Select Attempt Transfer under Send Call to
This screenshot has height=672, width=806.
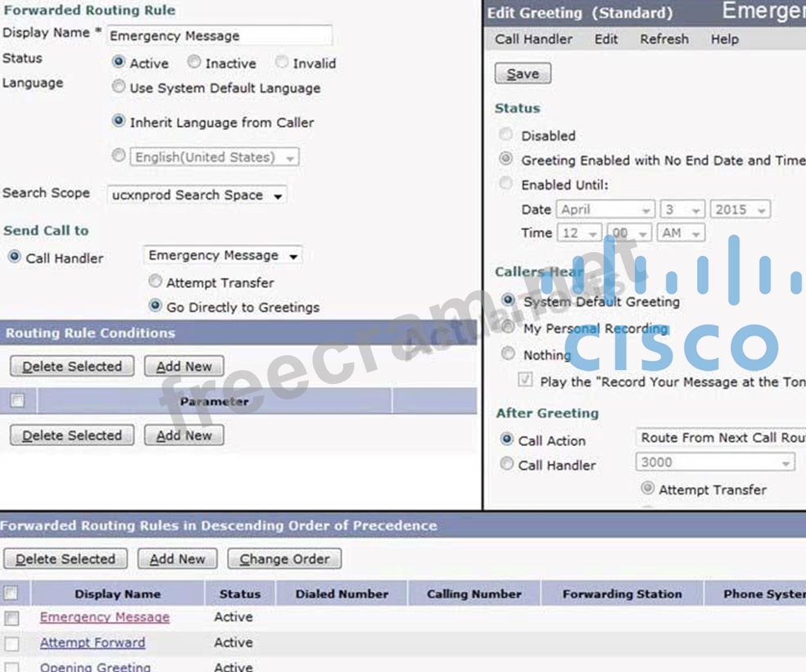point(156,282)
